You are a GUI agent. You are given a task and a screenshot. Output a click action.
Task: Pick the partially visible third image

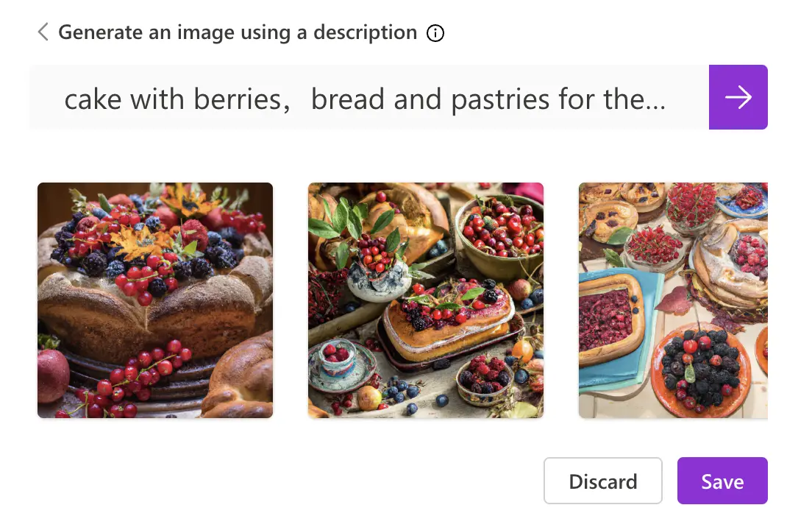click(x=673, y=300)
